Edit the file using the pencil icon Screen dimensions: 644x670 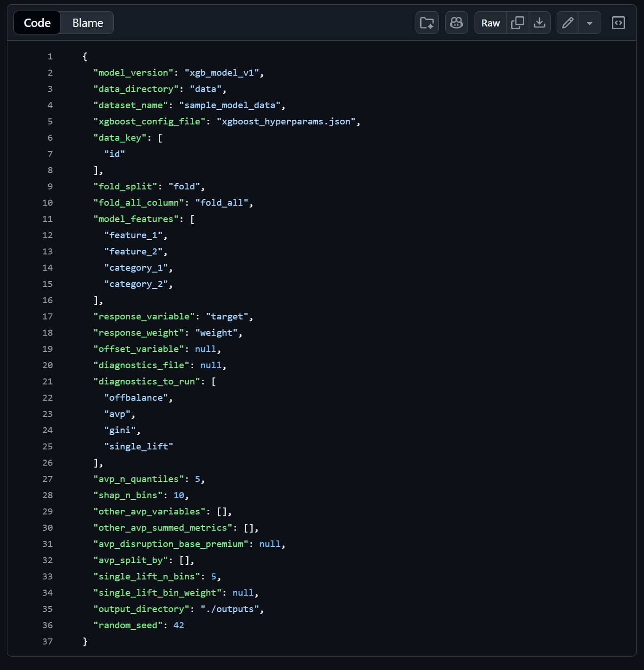[x=567, y=22]
